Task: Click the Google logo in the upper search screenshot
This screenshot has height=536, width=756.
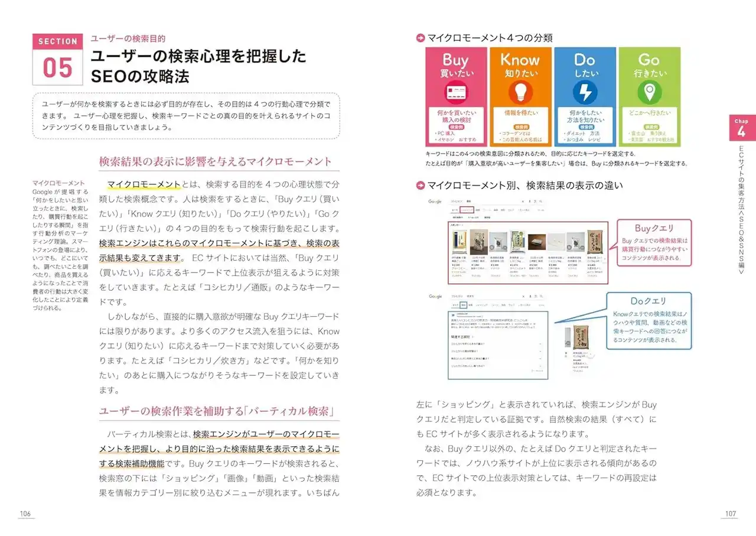Action: click(435, 202)
